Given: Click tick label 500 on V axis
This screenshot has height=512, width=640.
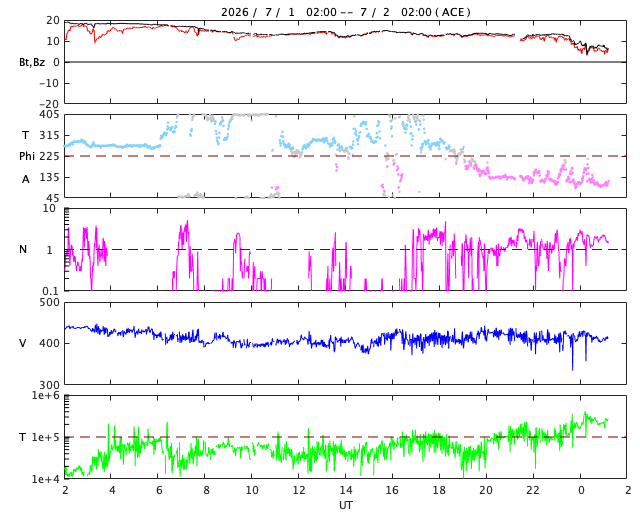Looking at the screenshot, I should coord(49,303).
